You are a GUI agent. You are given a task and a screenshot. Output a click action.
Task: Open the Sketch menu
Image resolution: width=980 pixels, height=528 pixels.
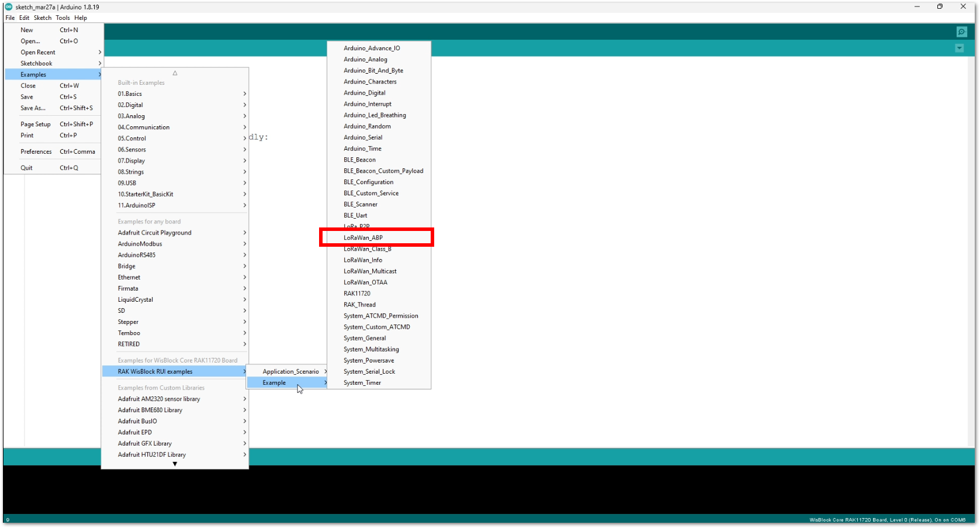click(x=43, y=18)
